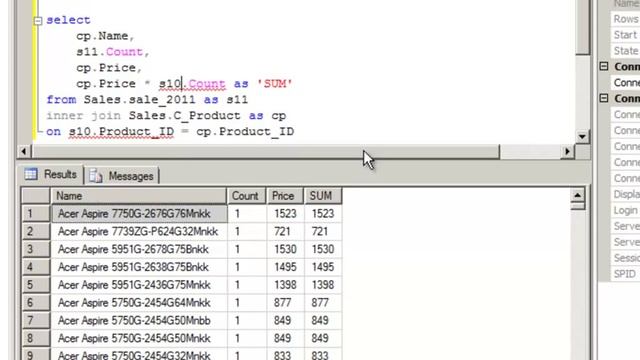Click cell Acer Aspire 5951G-2436G75Mnkk
Viewport: 640px width, 360px height.
click(139, 285)
